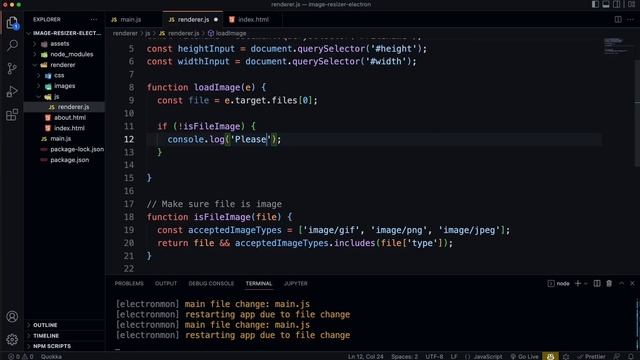Open the Explorer view in activity bar

point(12,23)
